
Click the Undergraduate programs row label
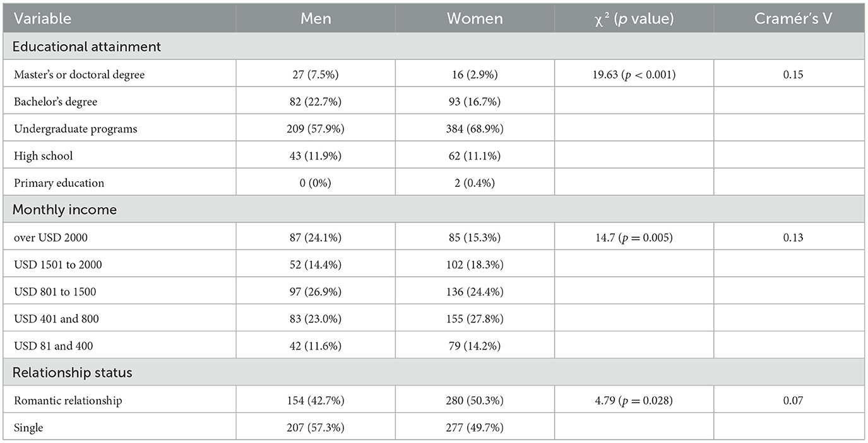point(76,129)
